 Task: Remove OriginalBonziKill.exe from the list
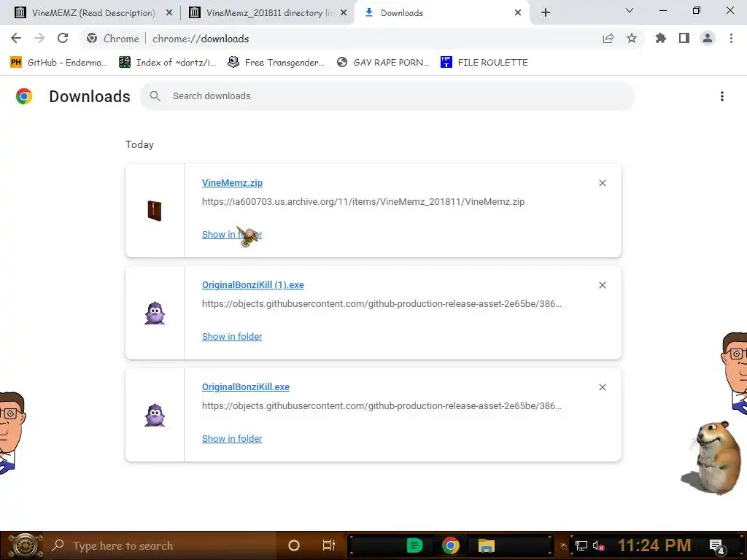[603, 387]
